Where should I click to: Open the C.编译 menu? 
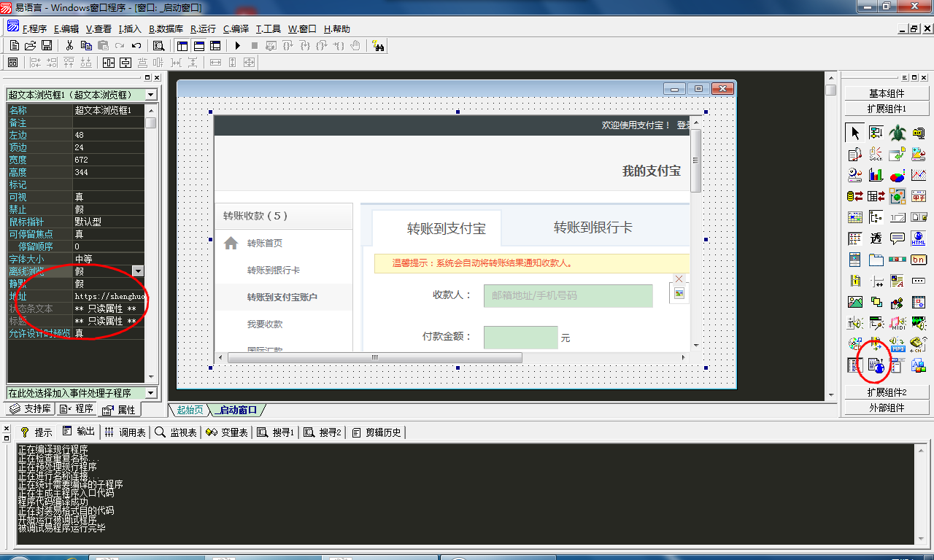pos(236,29)
